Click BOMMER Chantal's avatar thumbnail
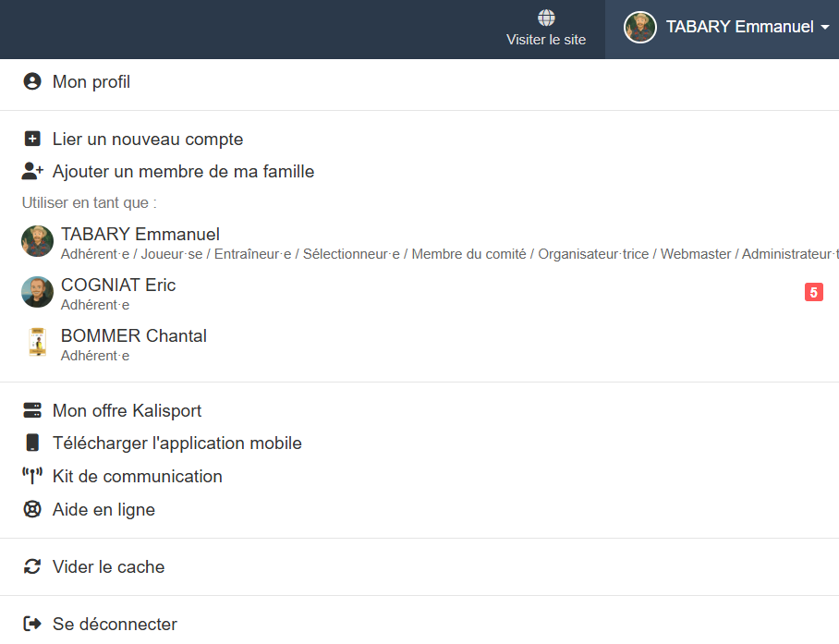Image resolution: width=839 pixels, height=644 pixels. [x=37, y=343]
